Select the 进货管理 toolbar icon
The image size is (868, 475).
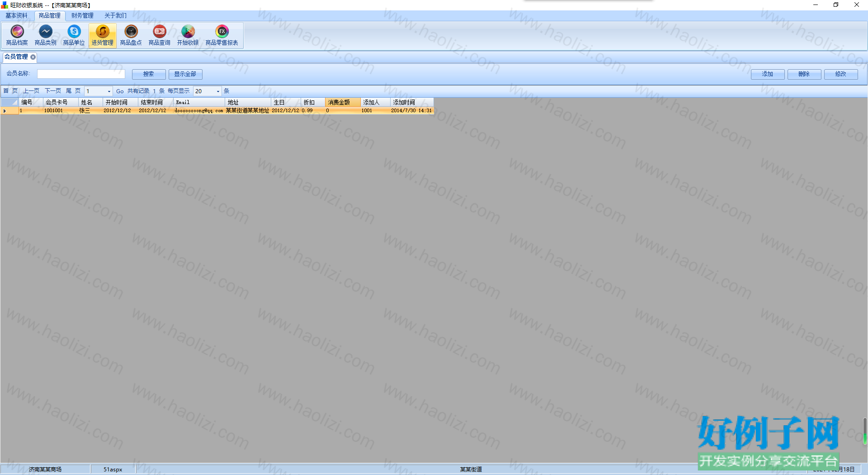(x=103, y=35)
